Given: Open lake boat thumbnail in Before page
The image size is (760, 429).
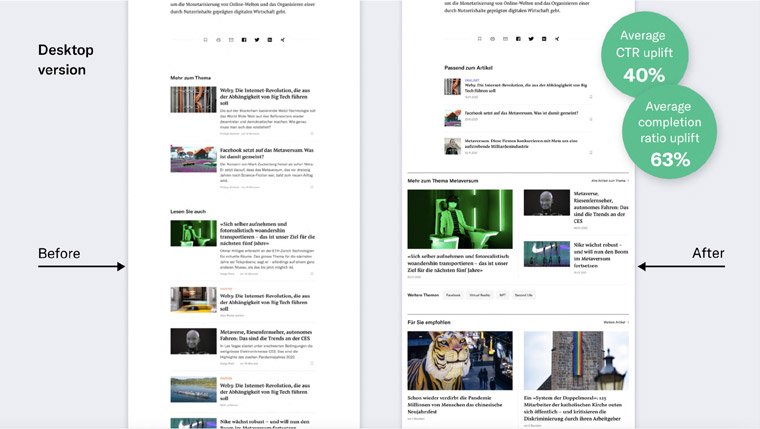Looking at the screenshot, I should coord(193,390).
